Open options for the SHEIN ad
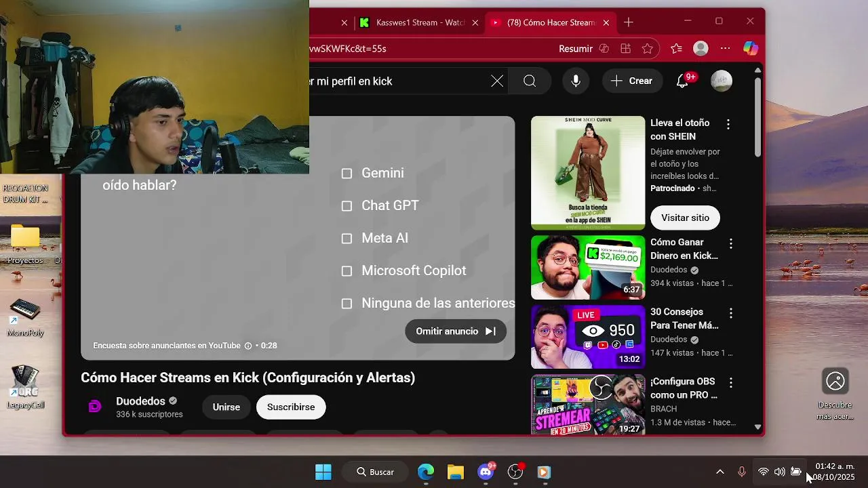This screenshot has height=488, width=868. [x=728, y=125]
